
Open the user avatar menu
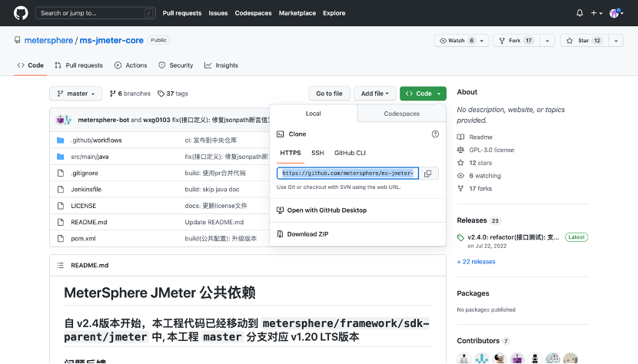point(616,13)
